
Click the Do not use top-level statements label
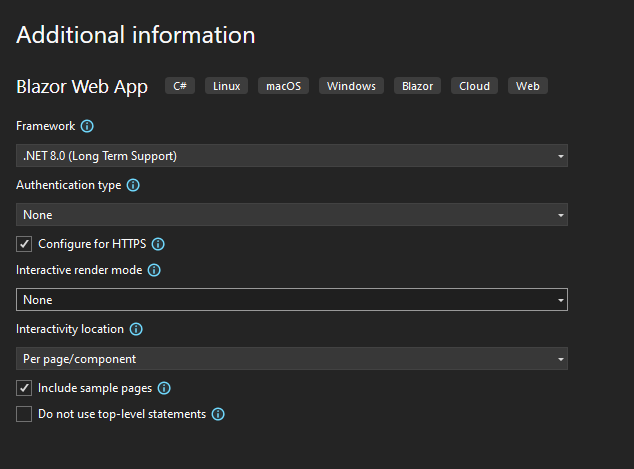coord(122,414)
